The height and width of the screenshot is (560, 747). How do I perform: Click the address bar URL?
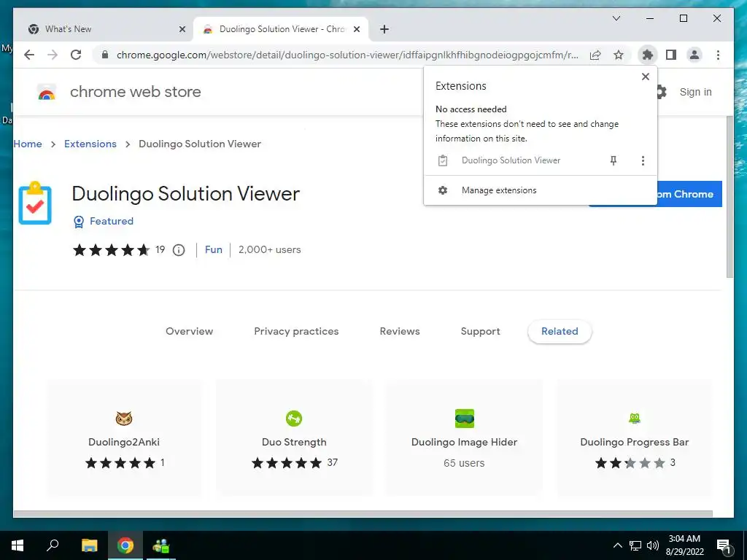point(347,55)
